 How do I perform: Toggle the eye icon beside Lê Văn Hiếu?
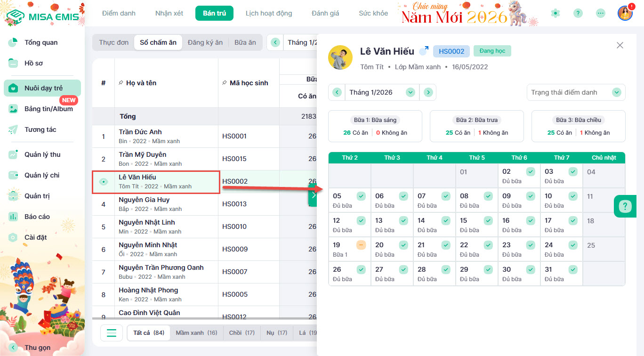tap(104, 182)
